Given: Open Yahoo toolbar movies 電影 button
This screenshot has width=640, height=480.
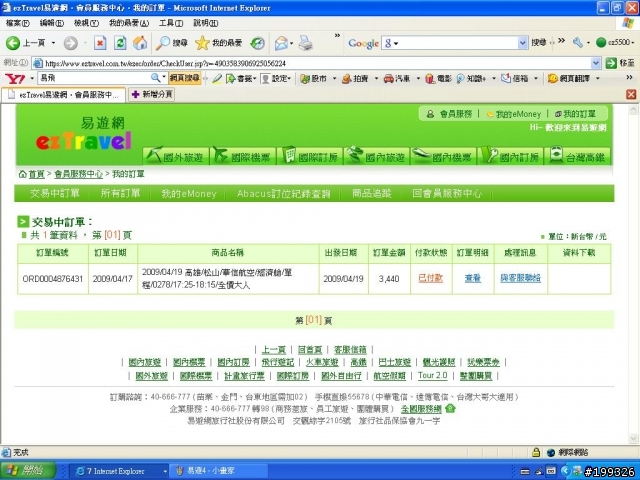Looking at the screenshot, I should coord(438,78).
